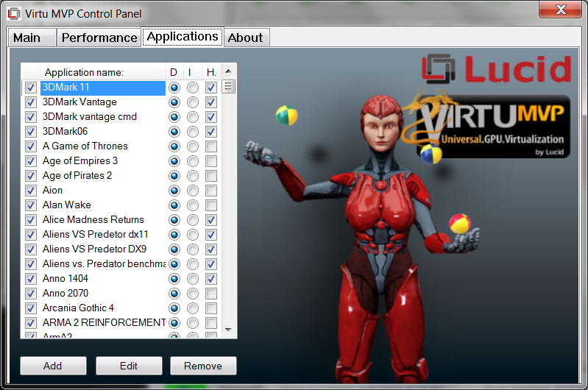Check the H box for A Game of Thrones
Image resolution: width=588 pixels, height=390 pixels.
tap(211, 146)
